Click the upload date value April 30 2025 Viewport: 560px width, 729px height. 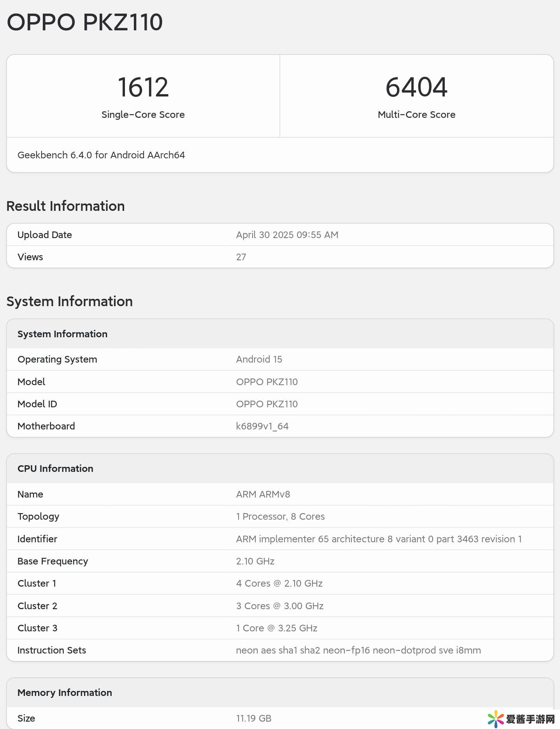tap(287, 235)
